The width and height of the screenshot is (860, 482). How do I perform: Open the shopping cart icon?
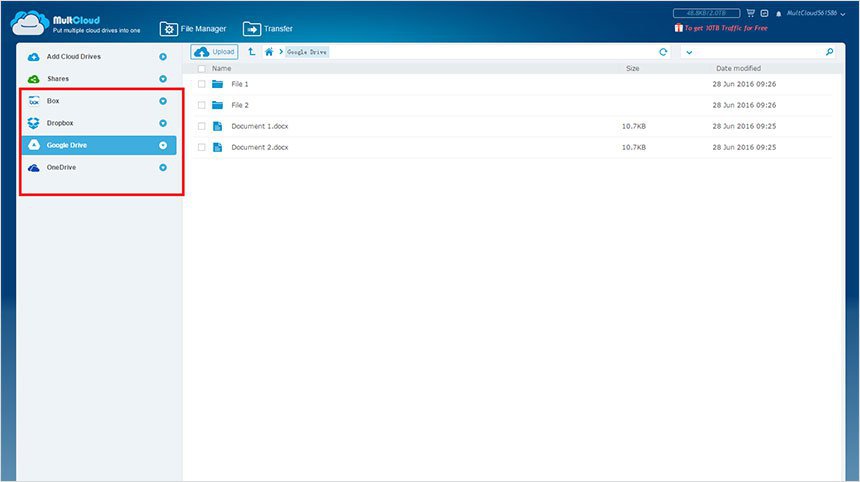(x=750, y=14)
